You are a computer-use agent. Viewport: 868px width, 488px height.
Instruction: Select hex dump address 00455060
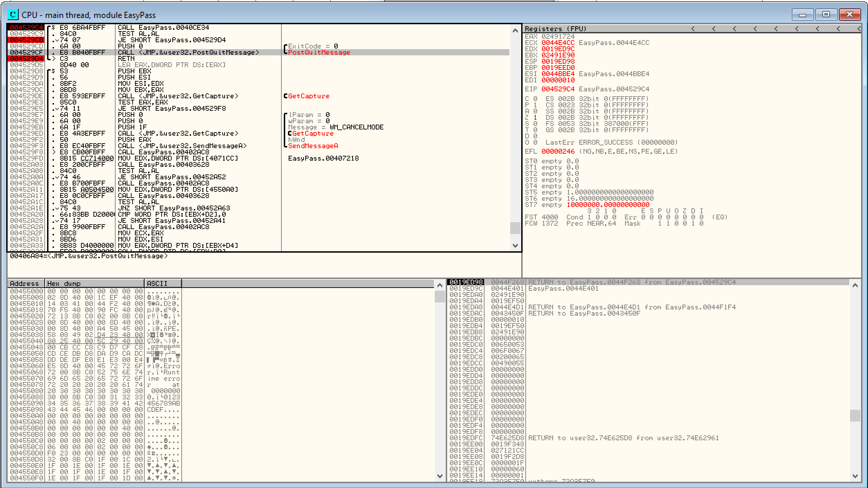(x=27, y=366)
